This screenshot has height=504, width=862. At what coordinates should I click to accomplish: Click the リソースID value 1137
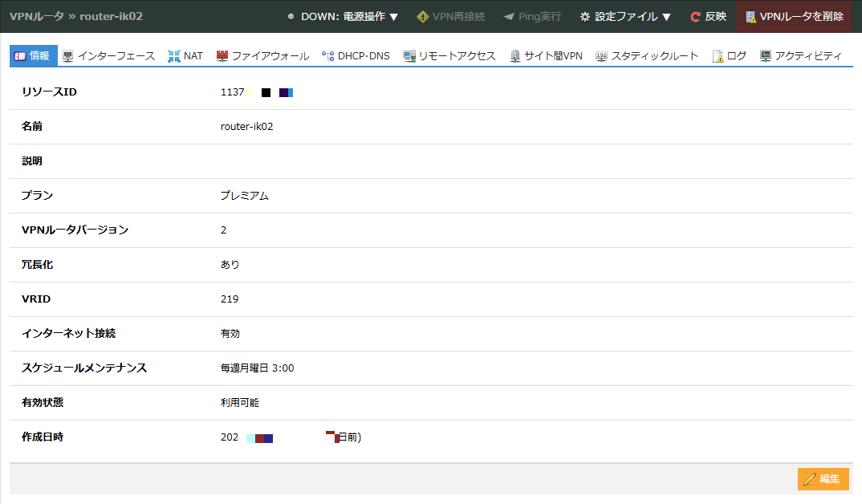[233, 91]
